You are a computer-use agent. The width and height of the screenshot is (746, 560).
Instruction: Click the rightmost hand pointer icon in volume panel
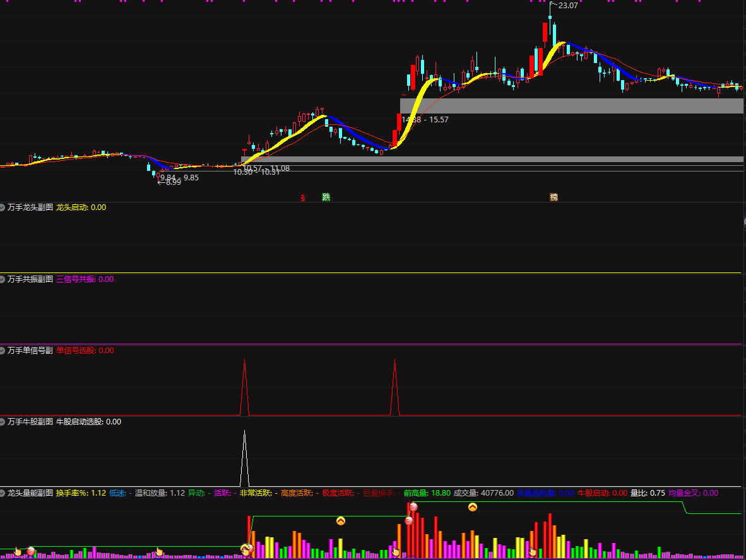pos(532,552)
